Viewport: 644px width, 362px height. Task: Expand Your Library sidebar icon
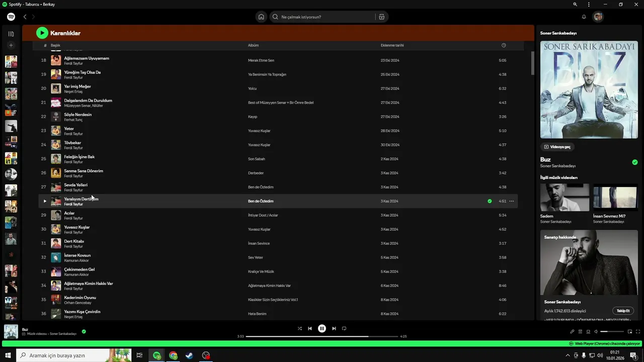point(11,34)
